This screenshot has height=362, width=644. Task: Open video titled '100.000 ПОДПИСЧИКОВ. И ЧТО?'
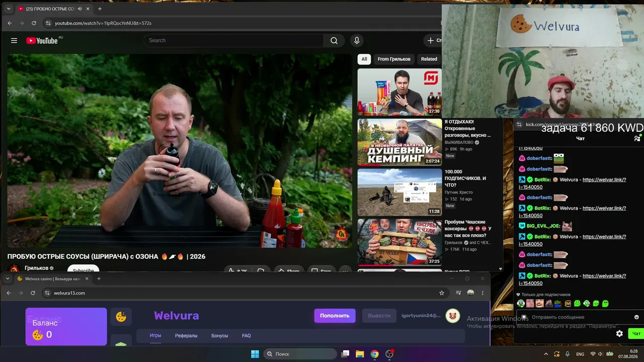tap(465, 178)
